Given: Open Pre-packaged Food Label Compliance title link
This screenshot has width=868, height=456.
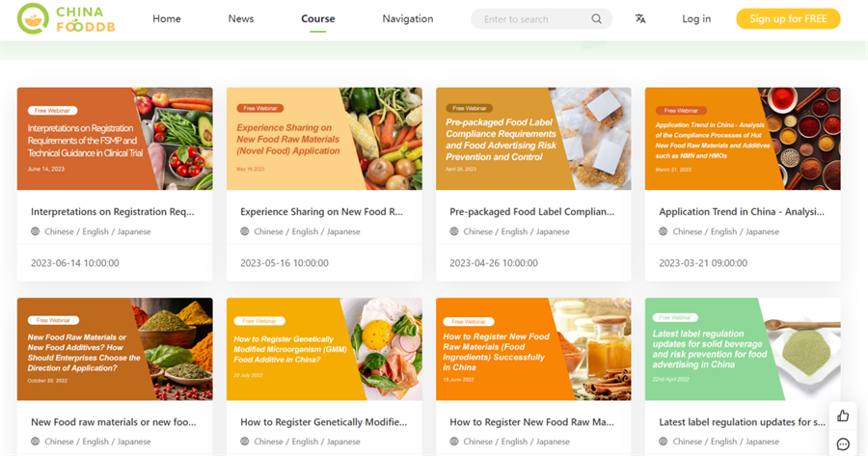Looking at the screenshot, I should (x=531, y=211).
